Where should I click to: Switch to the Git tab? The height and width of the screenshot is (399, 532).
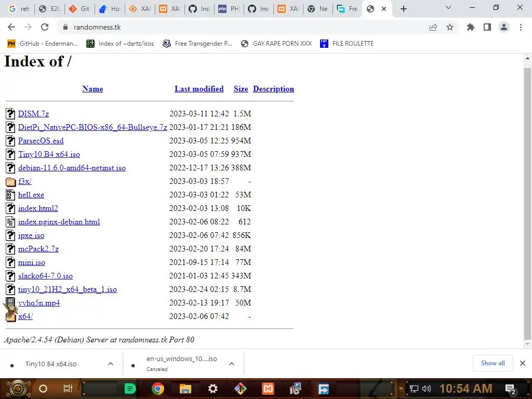tap(79, 9)
